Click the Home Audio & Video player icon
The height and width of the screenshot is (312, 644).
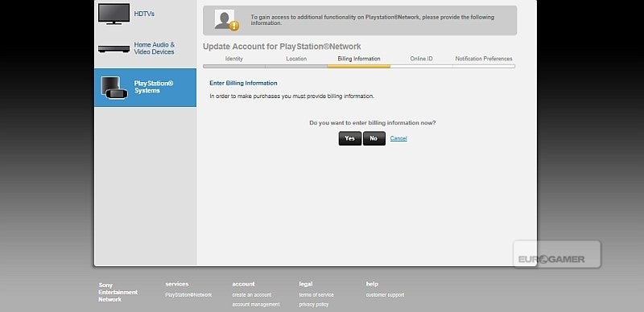tap(114, 49)
